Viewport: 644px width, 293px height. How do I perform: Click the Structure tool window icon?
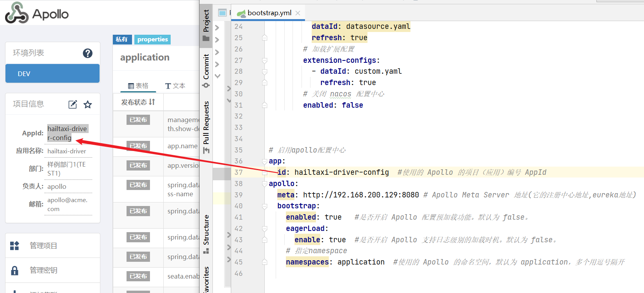206,251
